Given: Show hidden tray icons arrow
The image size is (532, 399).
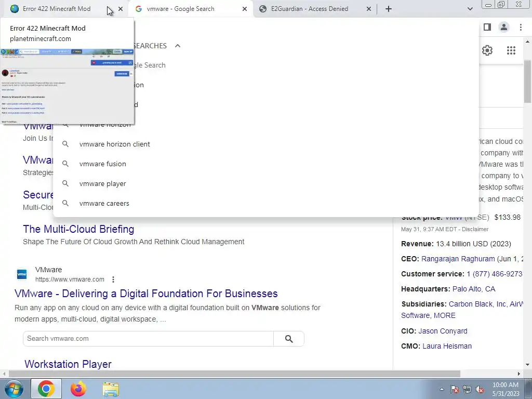Looking at the screenshot, I should [x=442, y=389].
